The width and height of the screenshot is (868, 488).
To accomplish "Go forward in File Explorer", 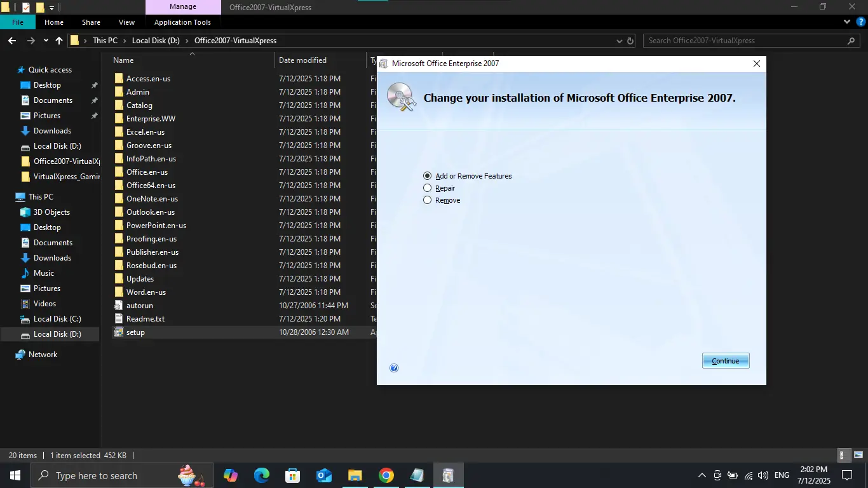I will coord(31,41).
